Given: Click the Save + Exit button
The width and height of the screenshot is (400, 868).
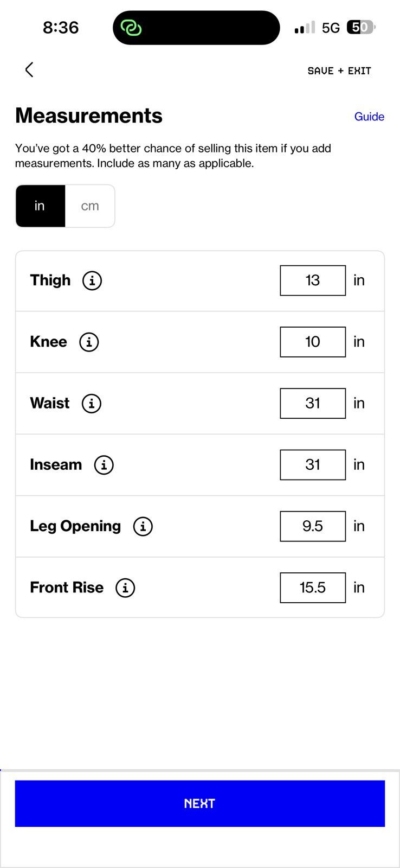Looking at the screenshot, I should click(339, 71).
